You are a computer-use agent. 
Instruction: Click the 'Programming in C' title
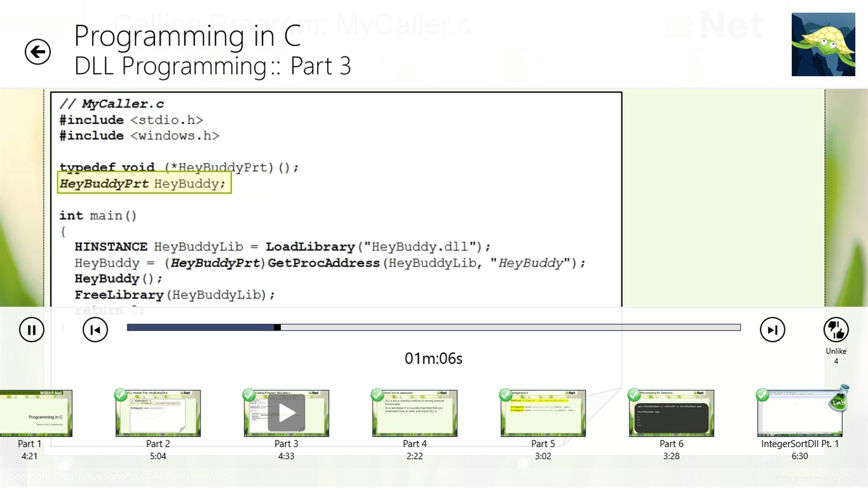(187, 36)
